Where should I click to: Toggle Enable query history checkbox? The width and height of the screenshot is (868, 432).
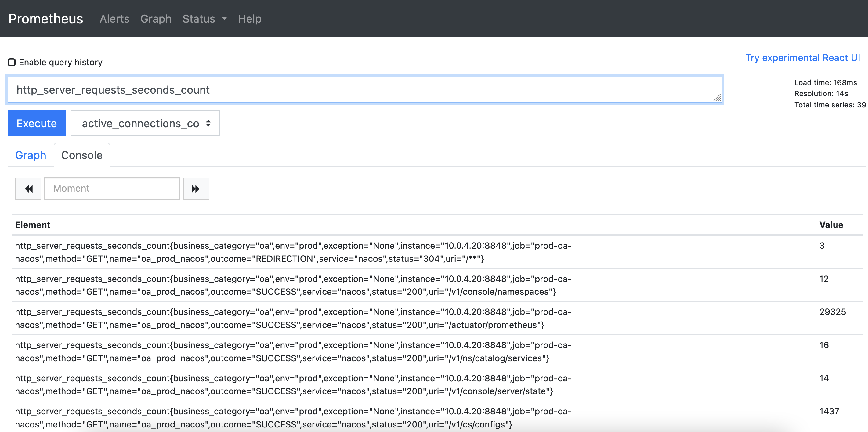point(12,61)
